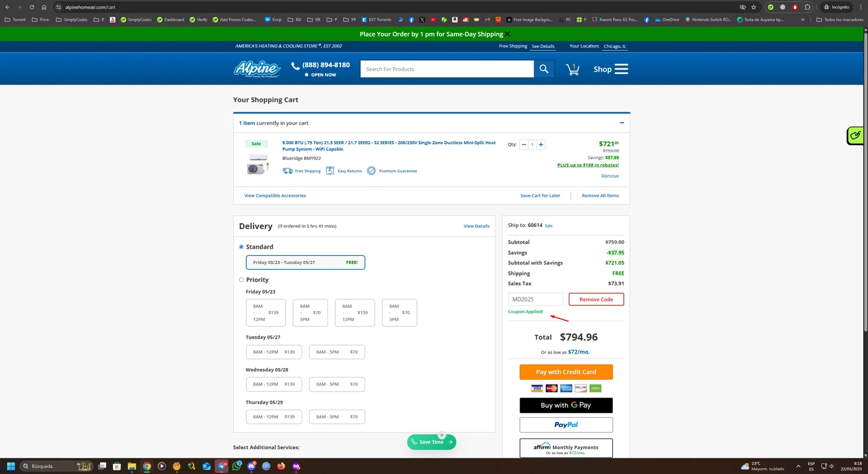Click Buy with G Pay
Image resolution: width=868 pixels, height=474 pixels.
pyautogui.click(x=566, y=405)
